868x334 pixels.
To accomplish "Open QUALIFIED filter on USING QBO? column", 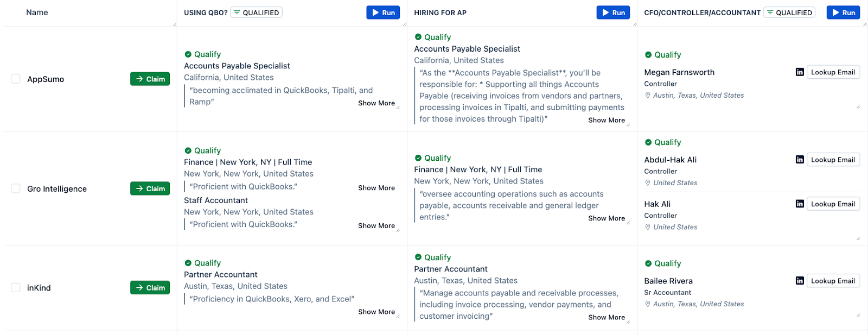I will pos(257,12).
